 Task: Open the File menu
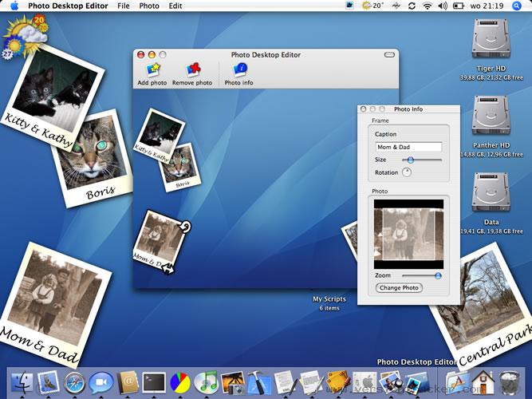point(123,6)
